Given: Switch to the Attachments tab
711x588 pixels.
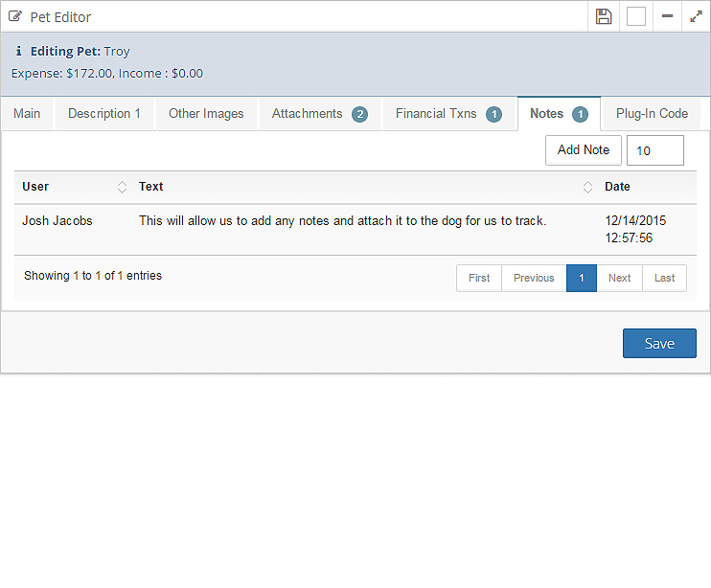Looking at the screenshot, I should 320,114.
